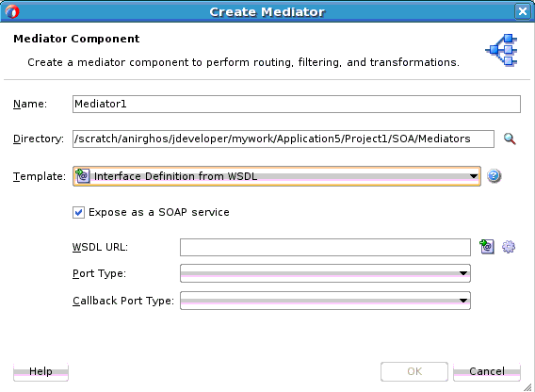The height and width of the screenshot is (392, 535).
Task: Click the Expose as a SOAP service label
Action: [x=159, y=212]
